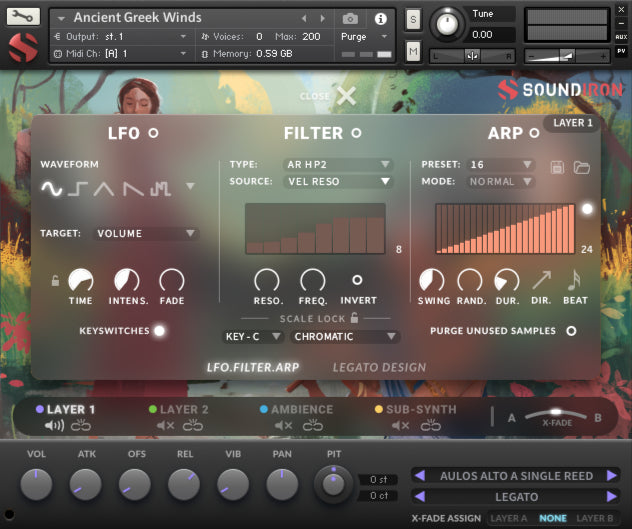Select the Layer 2 tab
This screenshot has height=529, width=632.
pos(183,409)
